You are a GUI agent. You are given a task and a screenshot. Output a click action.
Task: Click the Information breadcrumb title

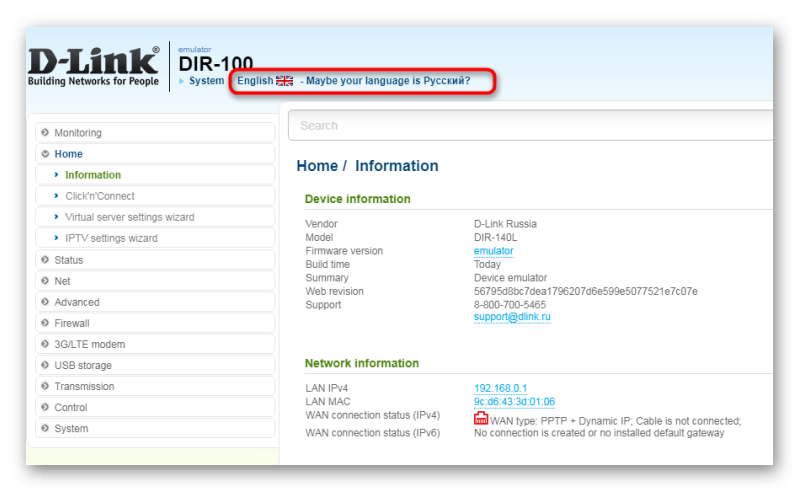(x=396, y=166)
